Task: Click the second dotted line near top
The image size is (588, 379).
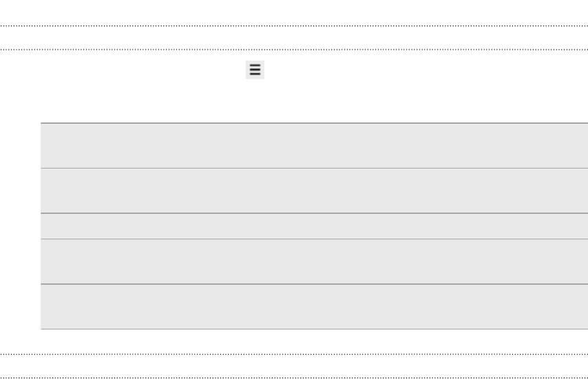Action: (294, 50)
